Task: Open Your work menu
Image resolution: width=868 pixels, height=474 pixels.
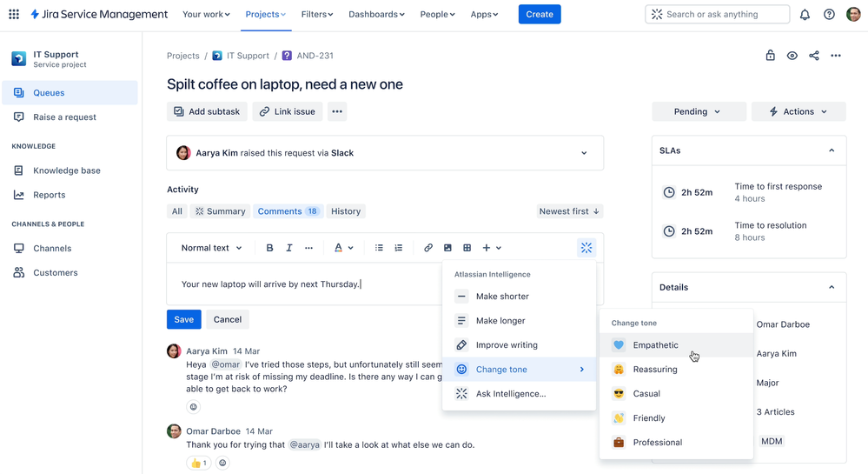Action: (x=206, y=15)
